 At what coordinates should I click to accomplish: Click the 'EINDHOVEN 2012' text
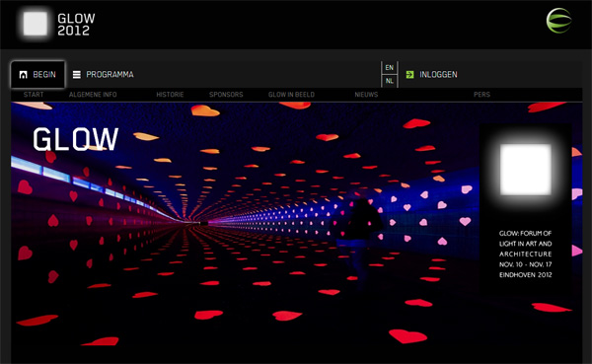point(525,275)
